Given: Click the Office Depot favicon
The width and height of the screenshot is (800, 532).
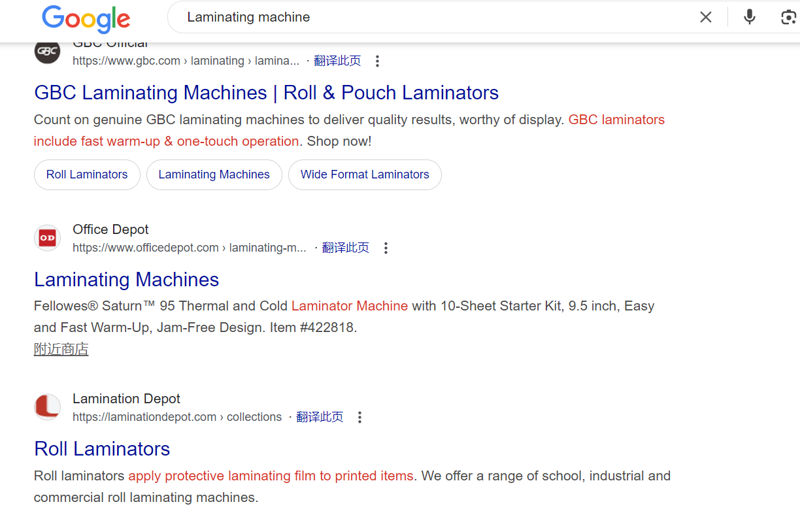Looking at the screenshot, I should click(47, 238).
